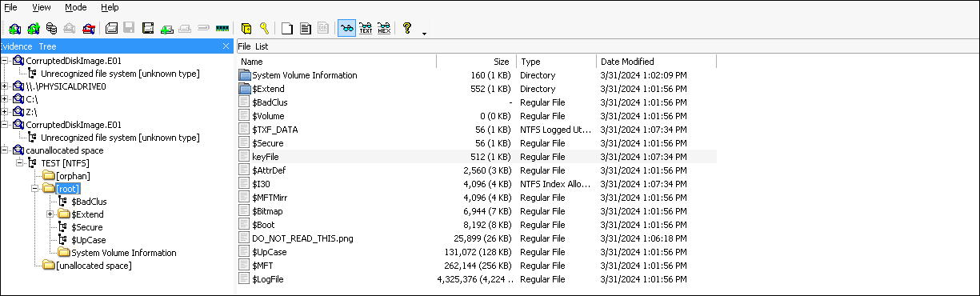Click the Add Evidence Item toolbar icon
Image resolution: width=980 pixels, height=296 pixels.
coord(16,29)
